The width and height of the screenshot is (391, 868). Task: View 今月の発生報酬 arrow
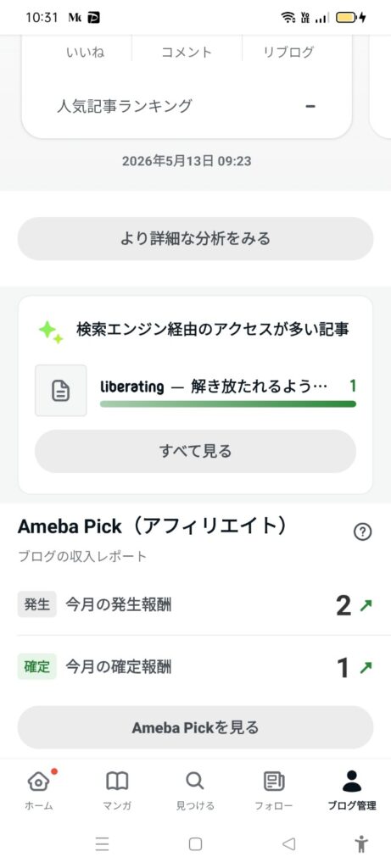tap(366, 605)
